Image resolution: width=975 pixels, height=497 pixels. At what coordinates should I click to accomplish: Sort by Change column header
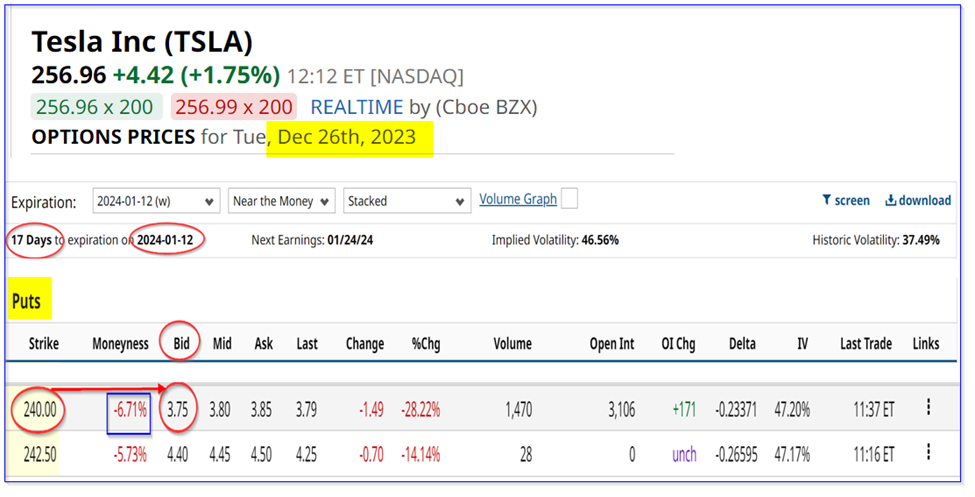click(364, 344)
